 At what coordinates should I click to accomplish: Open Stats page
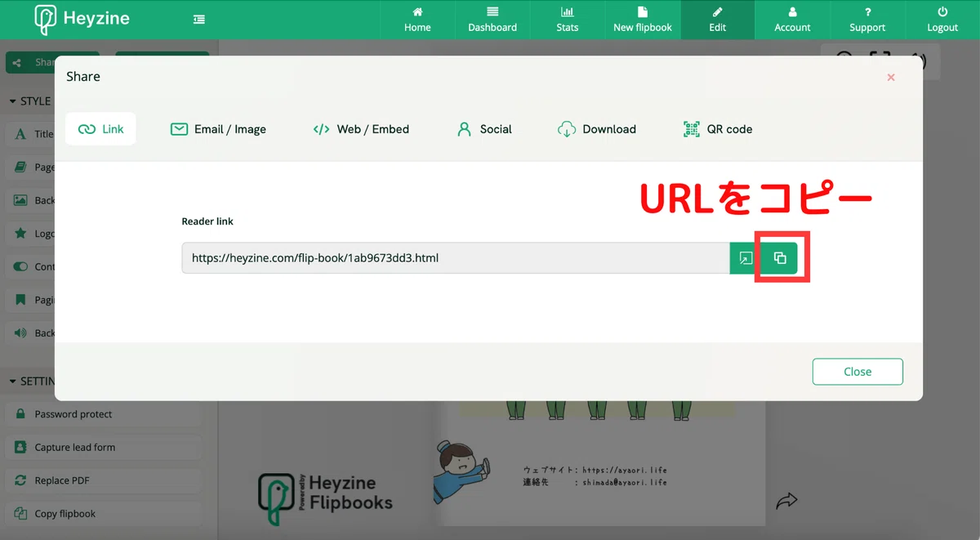coord(568,20)
